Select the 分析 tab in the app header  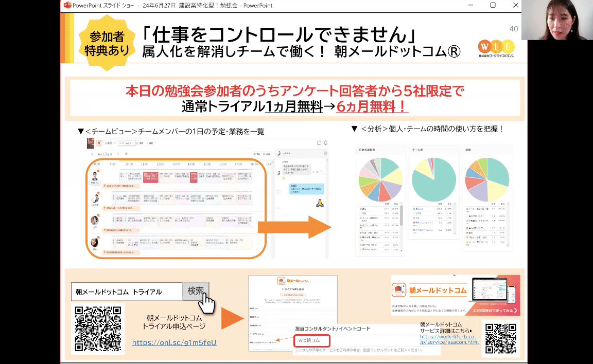(139, 143)
